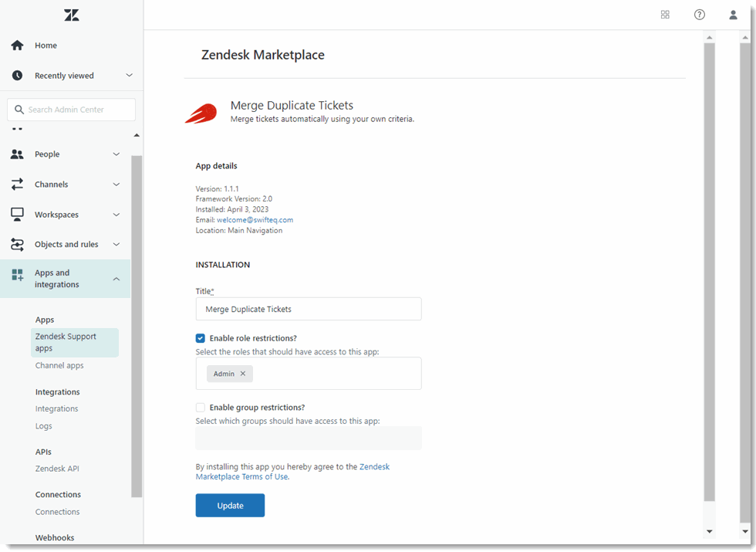
Task: Click main content scrollbar down arrow
Action: click(709, 531)
